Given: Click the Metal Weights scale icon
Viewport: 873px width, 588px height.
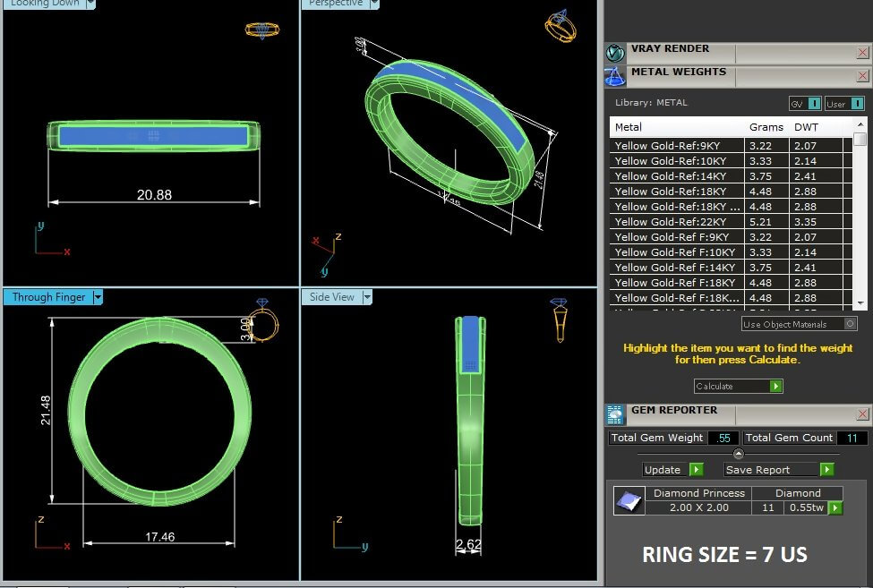Looking at the screenshot, I should coord(614,76).
